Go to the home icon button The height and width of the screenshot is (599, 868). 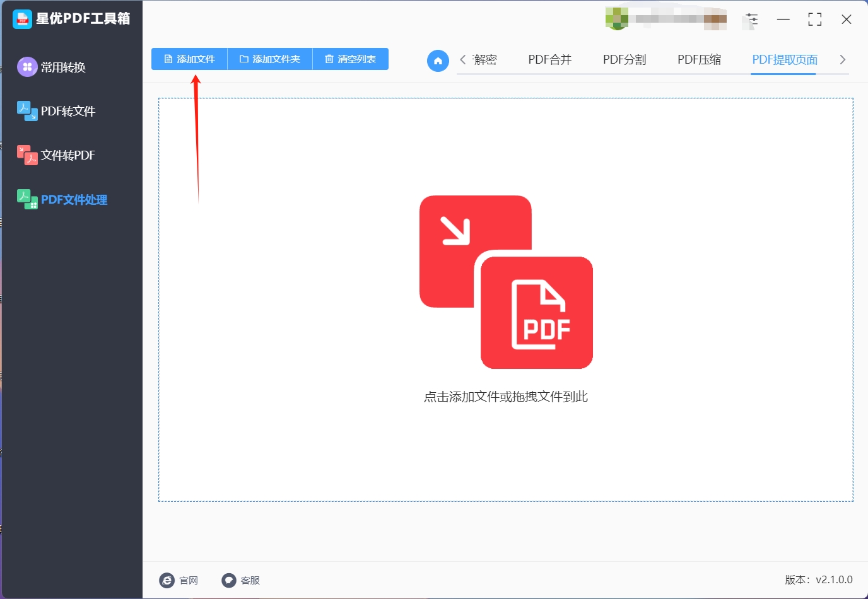(x=438, y=61)
